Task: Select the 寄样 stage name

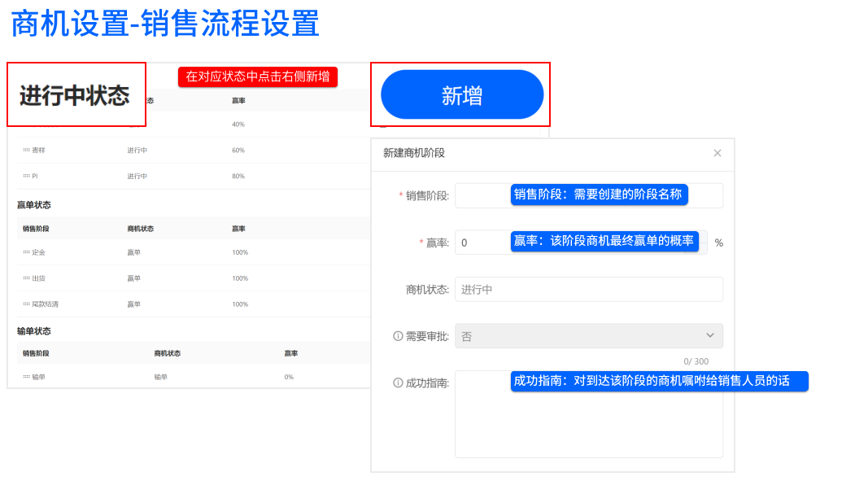Action: [39, 151]
